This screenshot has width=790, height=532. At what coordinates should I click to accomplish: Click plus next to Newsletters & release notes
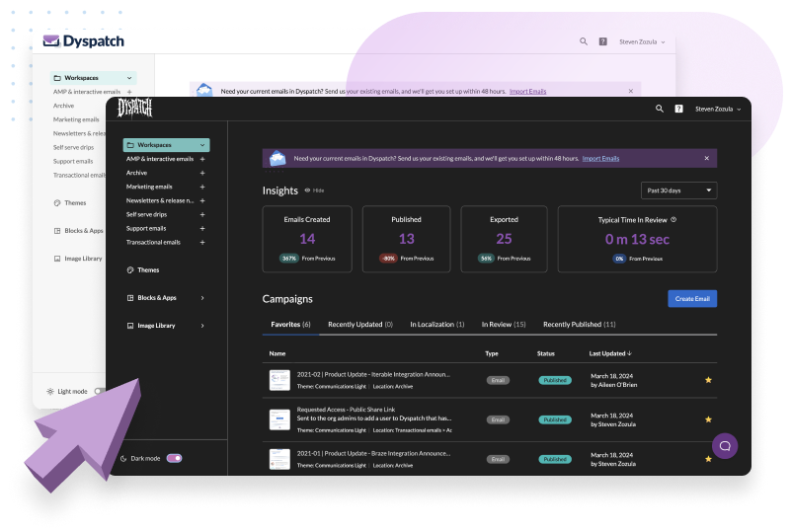click(x=202, y=200)
